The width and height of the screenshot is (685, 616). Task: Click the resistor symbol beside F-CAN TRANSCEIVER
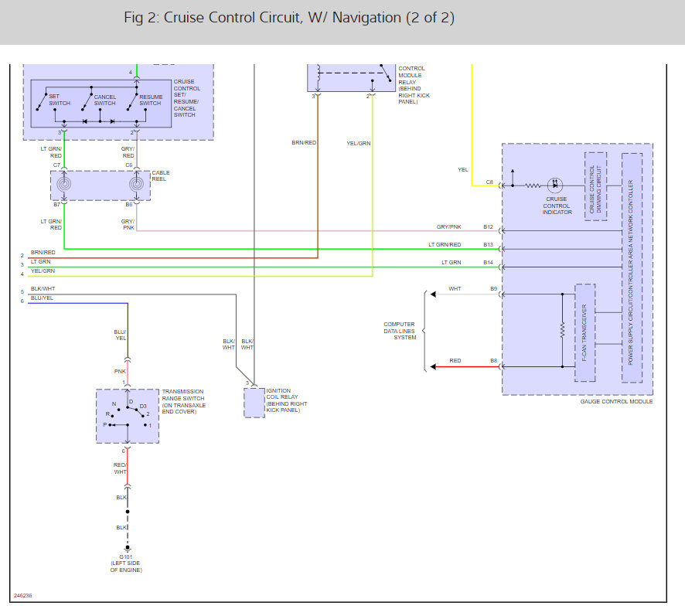tap(562, 330)
